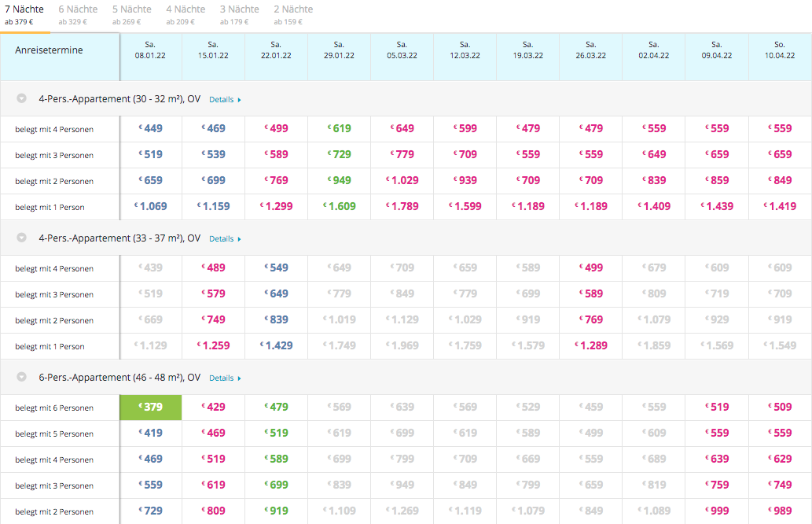This screenshot has height=524, width=812.
Task: Switch to the 2 Nächte tab
Action: tap(293, 14)
